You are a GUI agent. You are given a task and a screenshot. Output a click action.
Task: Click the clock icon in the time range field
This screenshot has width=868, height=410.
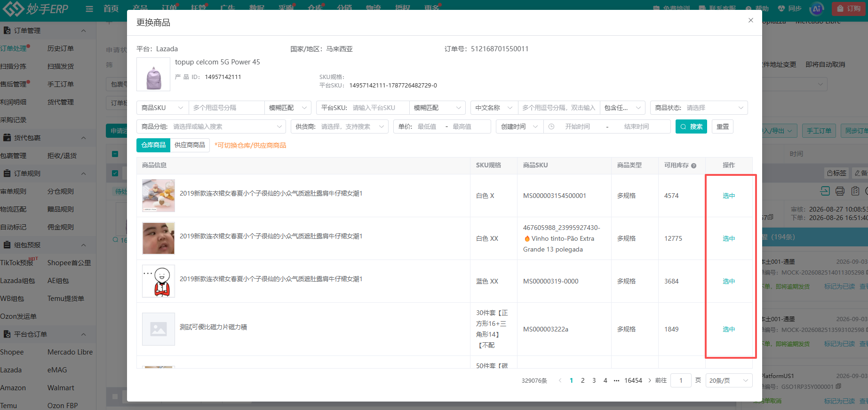(551, 126)
